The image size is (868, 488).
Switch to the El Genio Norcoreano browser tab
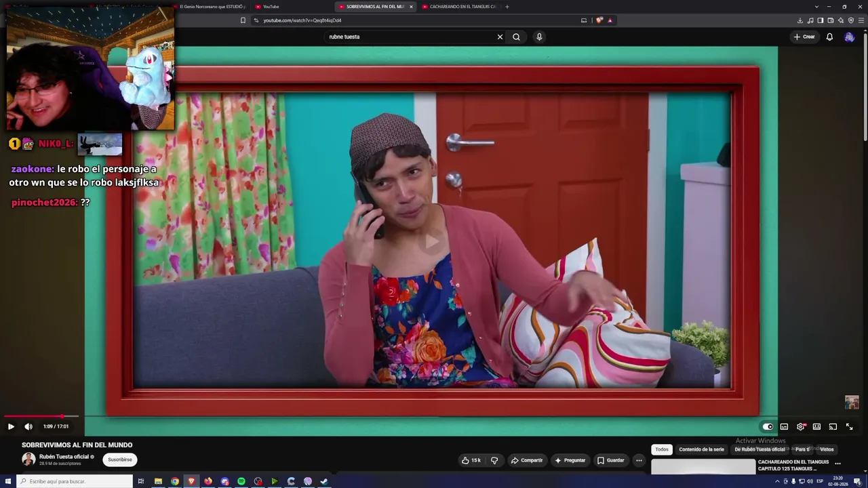(x=212, y=7)
